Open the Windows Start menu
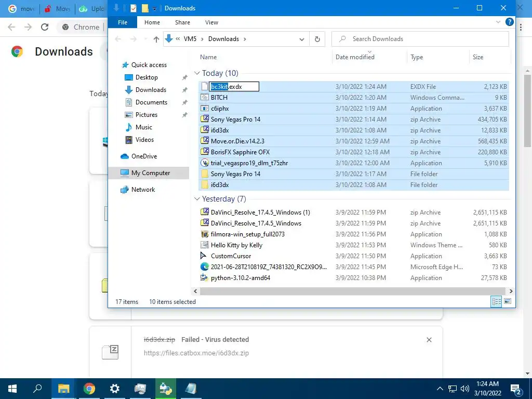532x399 pixels. (12, 389)
